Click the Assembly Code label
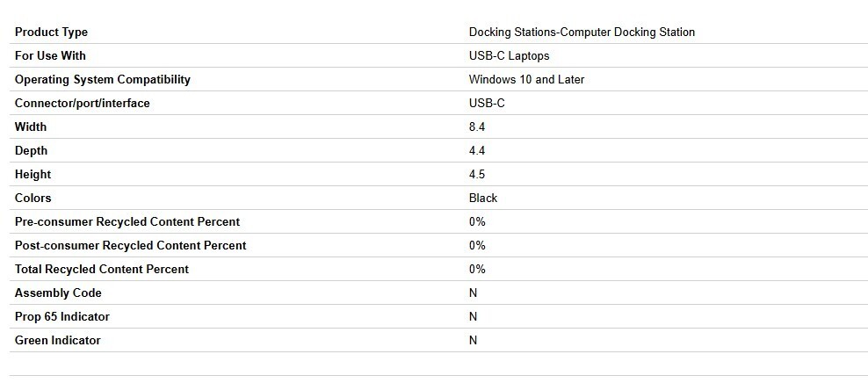This screenshot has height=383, width=868. coord(58,293)
